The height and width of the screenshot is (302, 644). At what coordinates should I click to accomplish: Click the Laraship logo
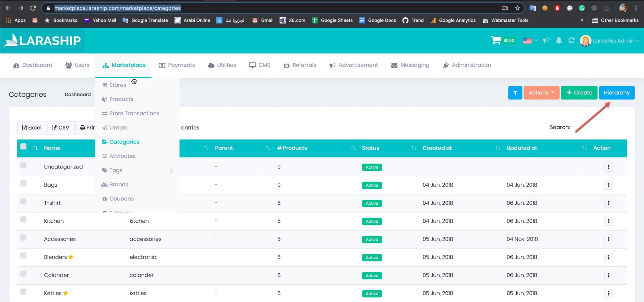(x=42, y=40)
